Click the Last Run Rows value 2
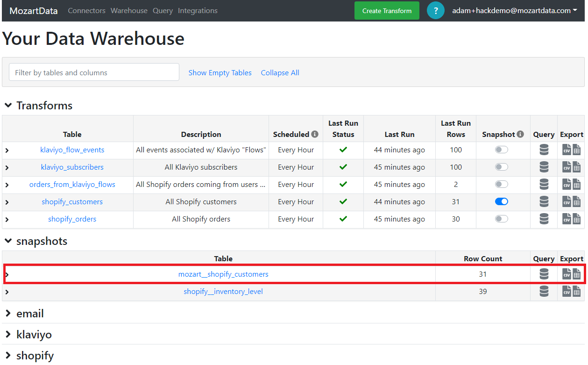588x365 pixels. tap(456, 185)
